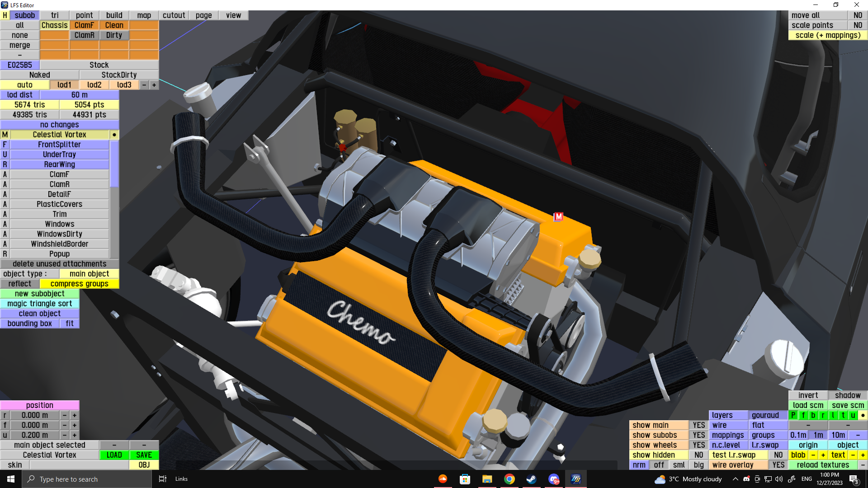Switch to the map tab
The width and height of the screenshot is (868, 488).
coord(144,15)
